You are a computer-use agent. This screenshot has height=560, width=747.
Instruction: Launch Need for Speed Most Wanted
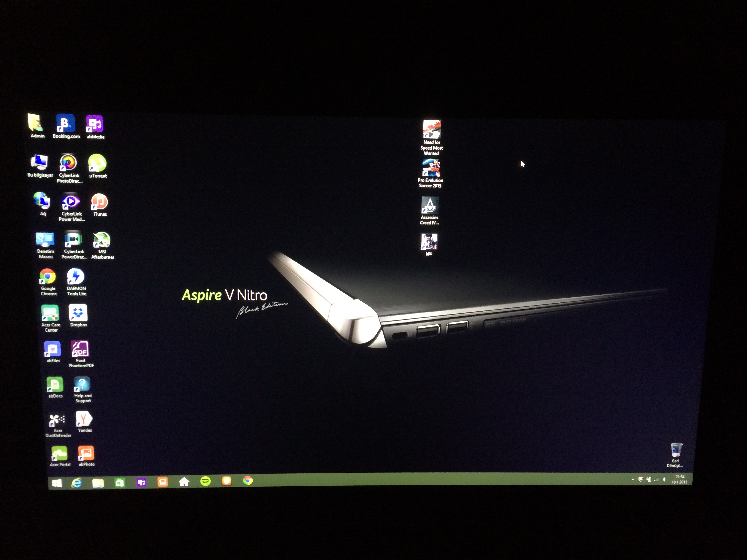(x=432, y=138)
